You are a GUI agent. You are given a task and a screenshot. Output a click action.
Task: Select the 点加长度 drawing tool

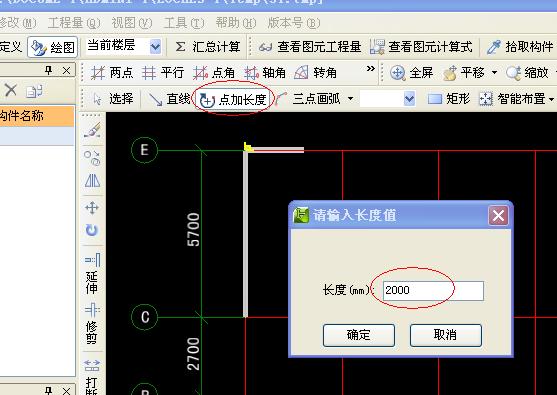(x=233, y=99)
